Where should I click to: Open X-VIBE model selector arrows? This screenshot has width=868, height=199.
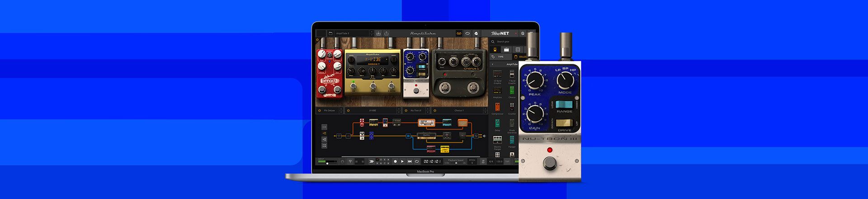[x=399, y=110]
